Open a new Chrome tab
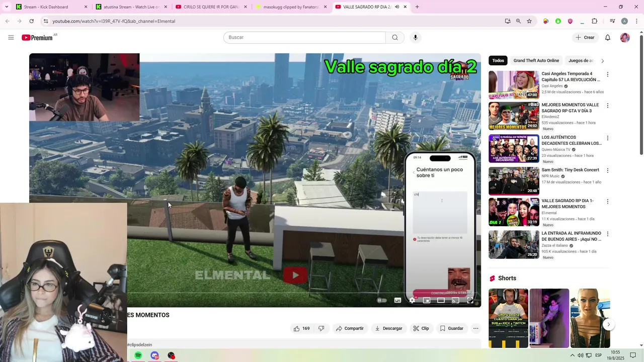Image resolution: width=644 pixels, height=362 pixels. [x=417, y=7]
